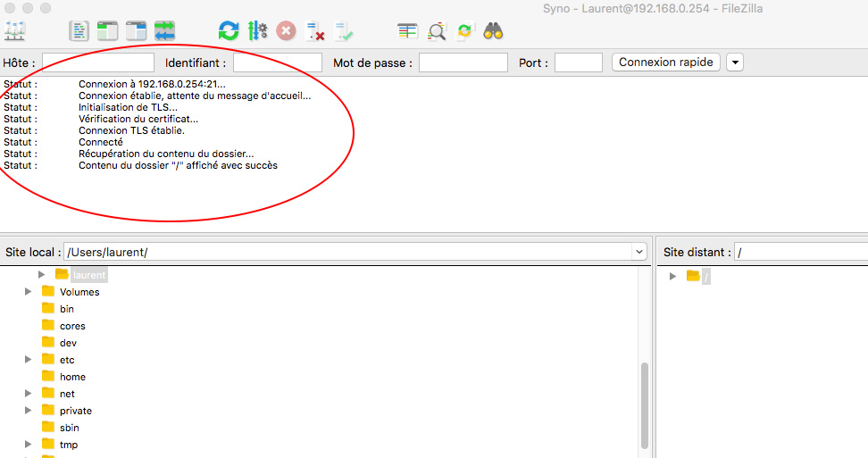Refresh file and folder lists
Image resolution: width=868 pixels, height=458 pixels.
(228, 31)
